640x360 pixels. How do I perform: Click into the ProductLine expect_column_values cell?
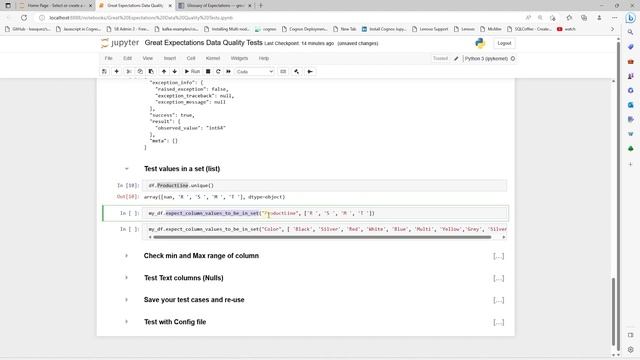324,213
